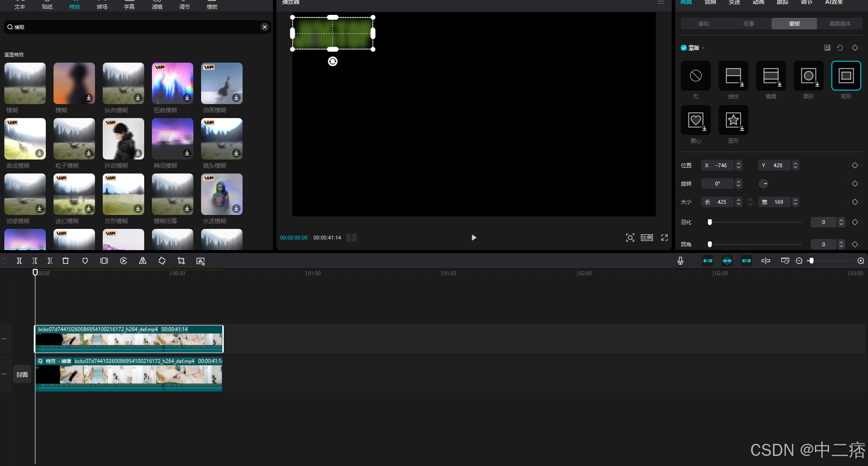Image resolution: width=868 pixels, height=466 pixels.
Task: Click the position keyframe diamond
Action: [x=855, y=165]
